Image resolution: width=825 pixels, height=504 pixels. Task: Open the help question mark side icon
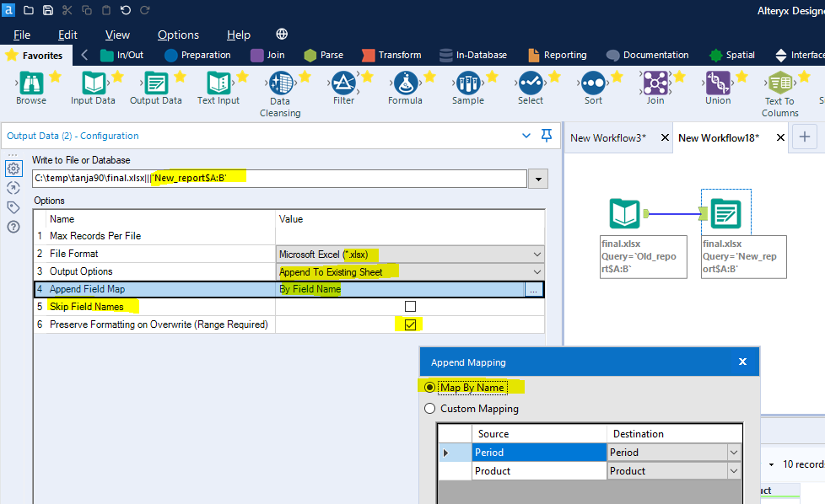click(x=13, y=227)
